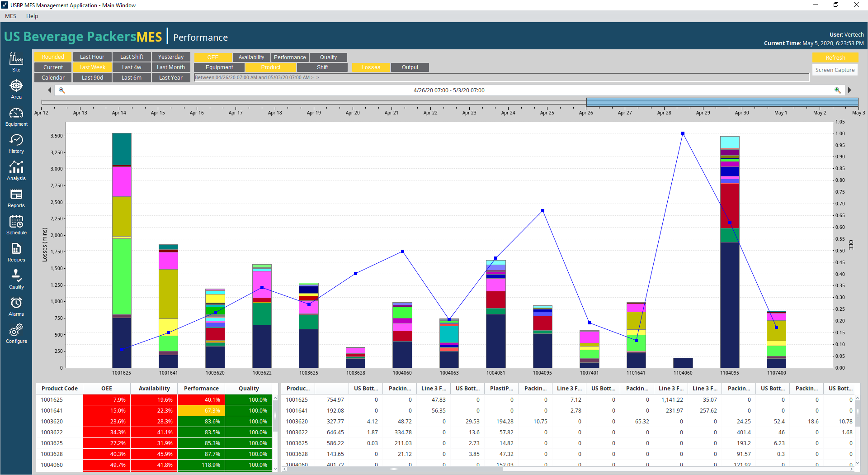
Task: Select product 1001625 row in OEE table
Action: [x=154, y=400]
